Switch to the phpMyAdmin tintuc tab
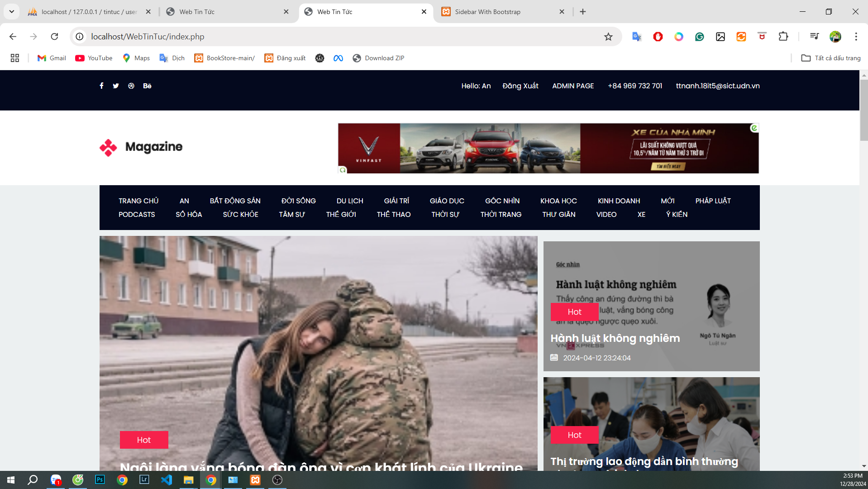 pos(89,12)
